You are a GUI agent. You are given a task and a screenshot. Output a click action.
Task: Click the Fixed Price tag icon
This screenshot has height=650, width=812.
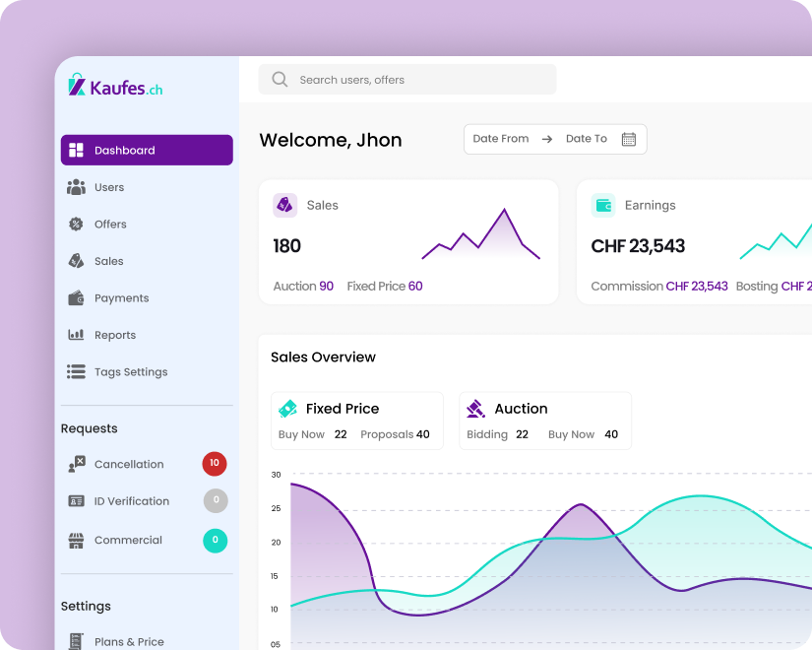(x=288, y=409)
